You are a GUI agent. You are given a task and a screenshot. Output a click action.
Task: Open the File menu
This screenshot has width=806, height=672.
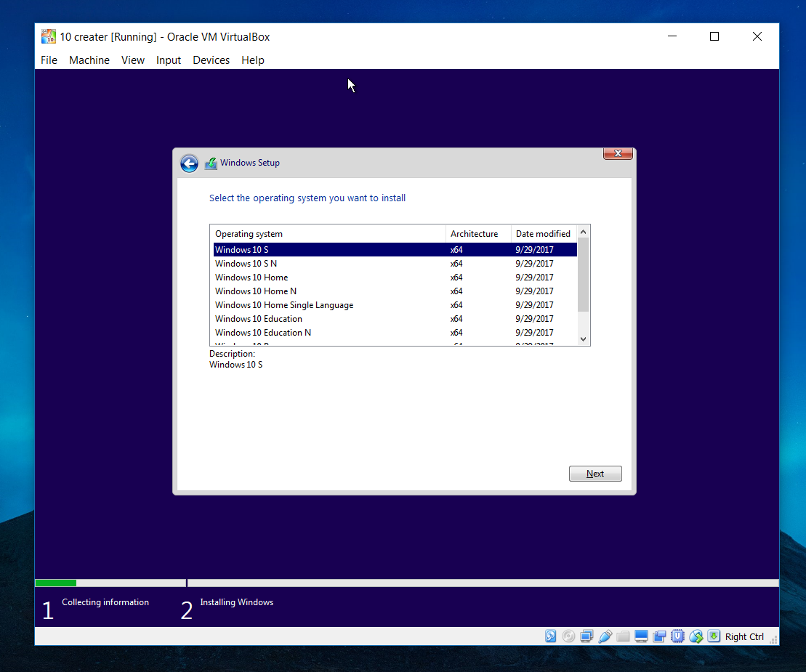[x=49, y=60]
